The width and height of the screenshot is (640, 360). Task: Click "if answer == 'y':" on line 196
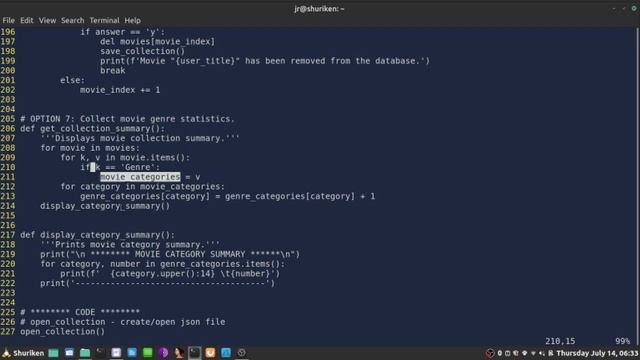(122, 32)
